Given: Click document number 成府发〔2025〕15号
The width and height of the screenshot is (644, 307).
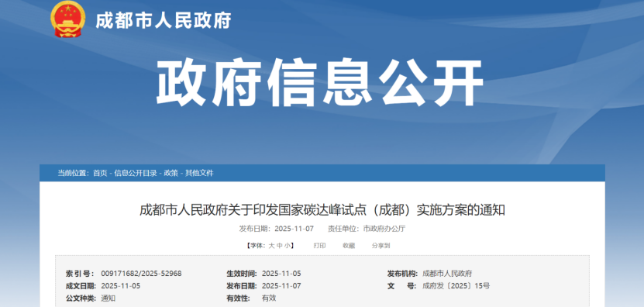Looking at the screenshot, I should [x=456, y=286].
